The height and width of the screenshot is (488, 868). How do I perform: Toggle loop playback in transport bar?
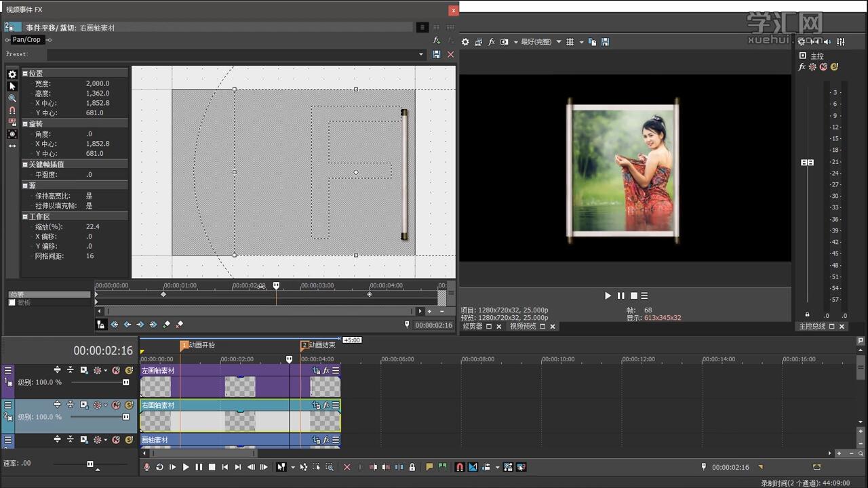(159, 467)
